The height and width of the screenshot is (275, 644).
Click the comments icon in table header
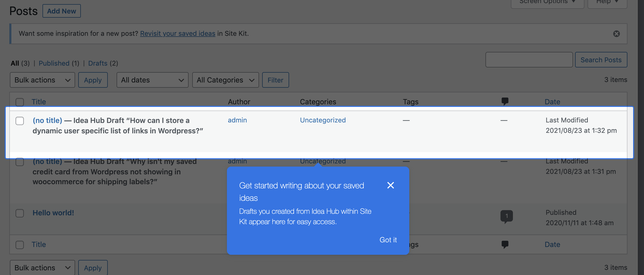pos(505,101)
